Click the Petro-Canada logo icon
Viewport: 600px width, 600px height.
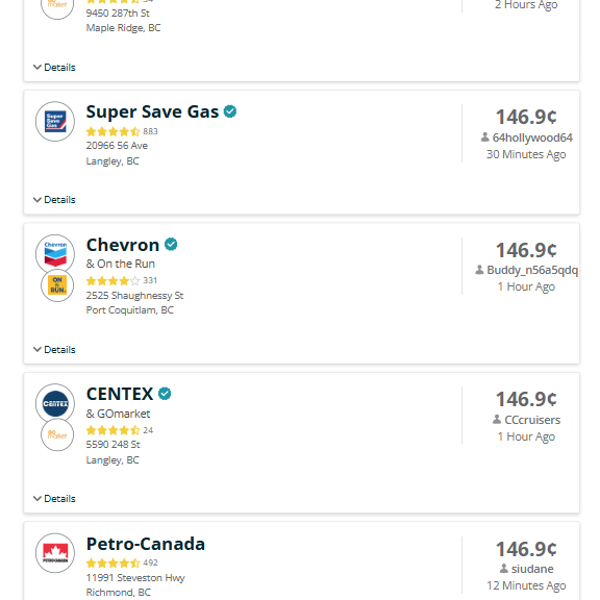click(55, 553)
